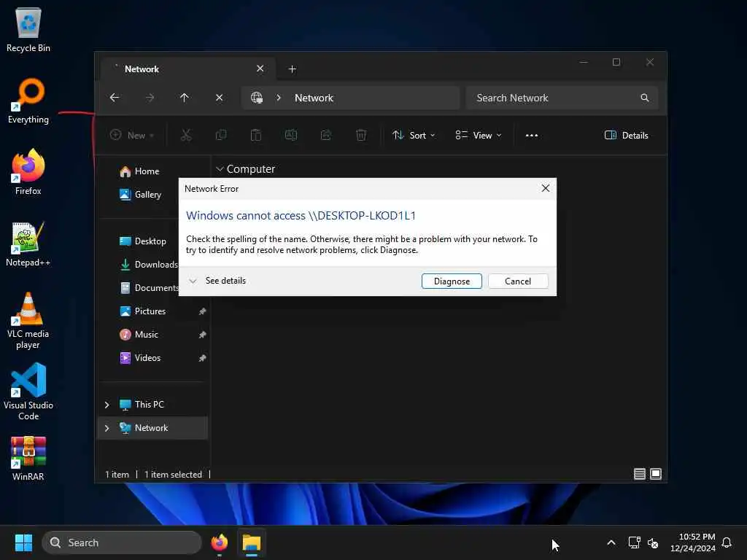Add a new Explorer tab

292,69
